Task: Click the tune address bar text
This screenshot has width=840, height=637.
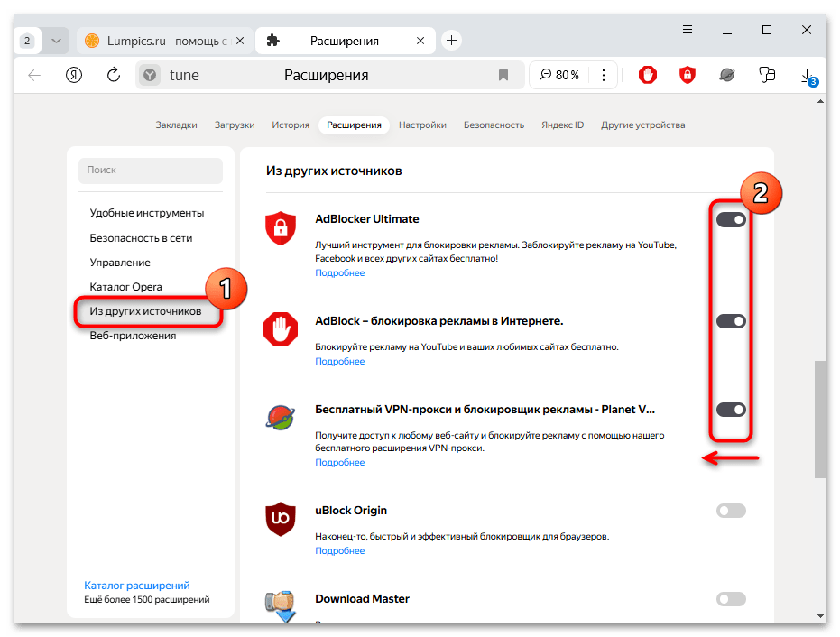Action: click(x=184, y=75)
